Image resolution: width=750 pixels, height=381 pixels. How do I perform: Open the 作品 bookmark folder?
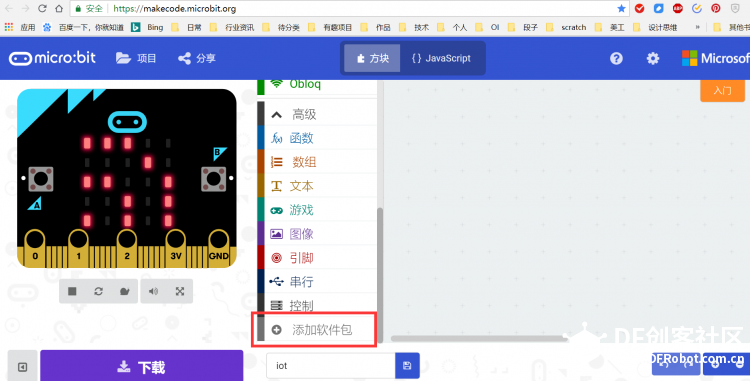point(376,27)
